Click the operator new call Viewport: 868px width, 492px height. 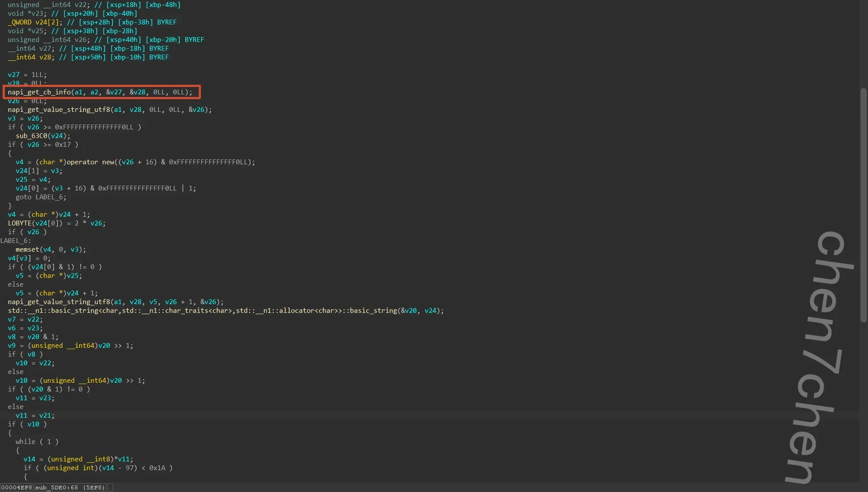pos(90,162)
